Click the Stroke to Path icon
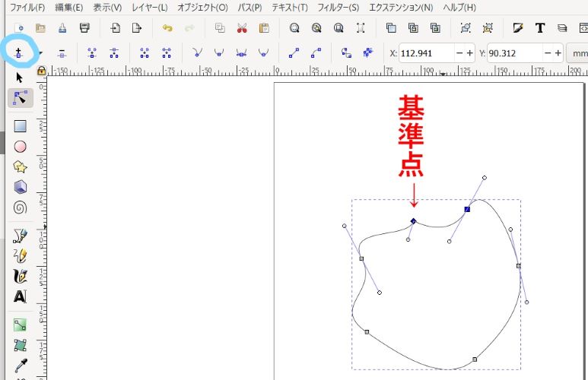 tap(368, 53)
